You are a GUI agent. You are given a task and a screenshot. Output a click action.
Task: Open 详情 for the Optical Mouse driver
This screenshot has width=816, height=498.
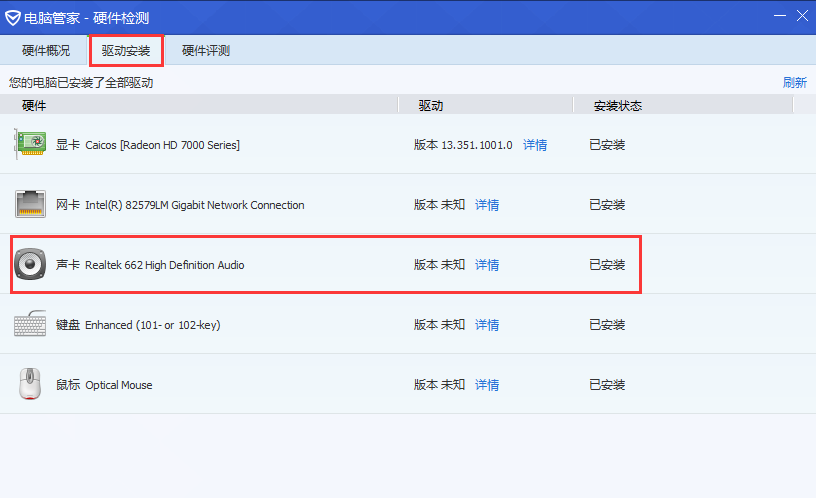click(x=487, y=385)
